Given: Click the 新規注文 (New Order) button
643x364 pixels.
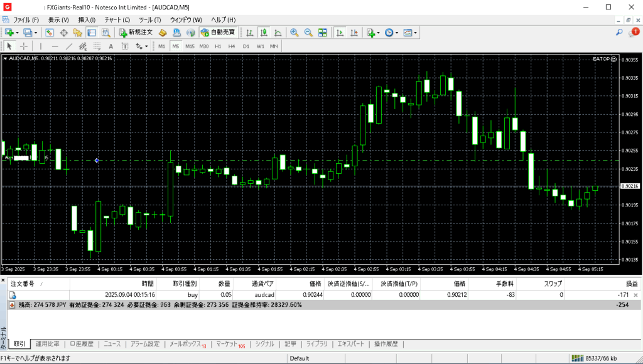Looking at the screenshot, I should (136, 32).
